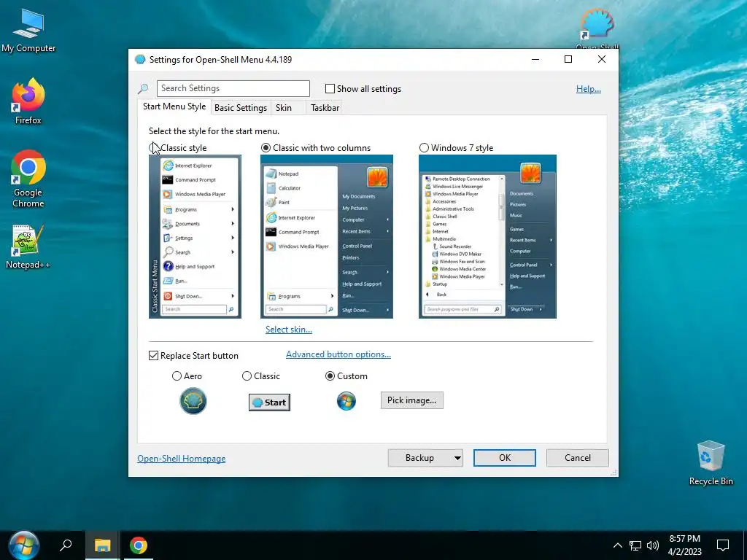The height and width of the screenshot is (560, 747).
Task: Click the two-column style preview thumbnail
Action: 327,237
